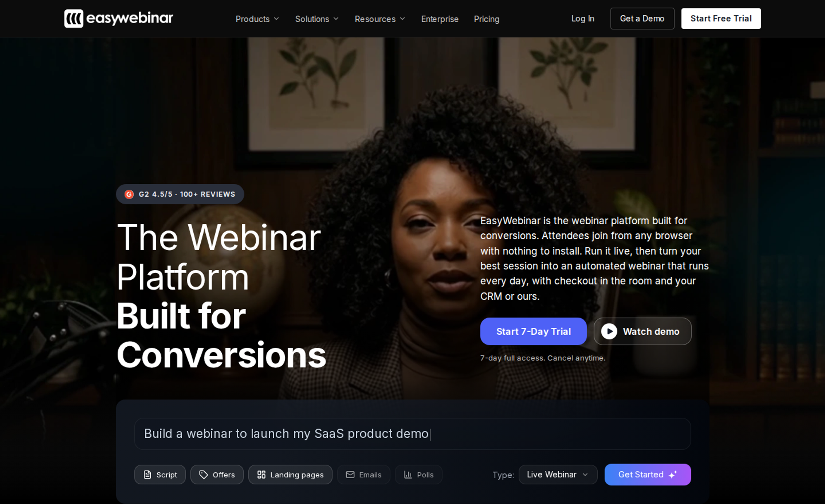Click the Get Started button
Screen dimensions: 825x504
click(648, 474)
